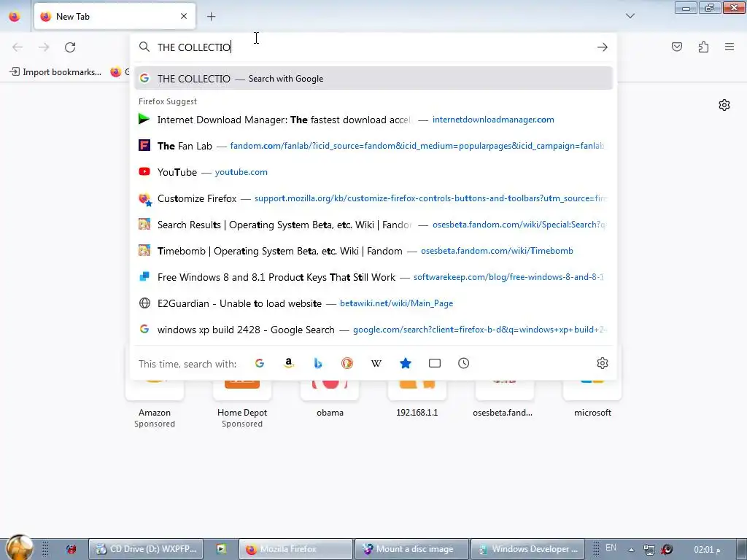Select THE COLLECTIO Search with Google suggestion

pyautogui.click(x=373, y=79)
